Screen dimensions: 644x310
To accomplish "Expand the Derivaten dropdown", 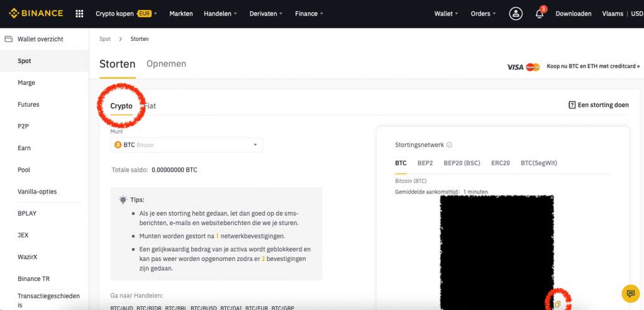I will [266, 14].
